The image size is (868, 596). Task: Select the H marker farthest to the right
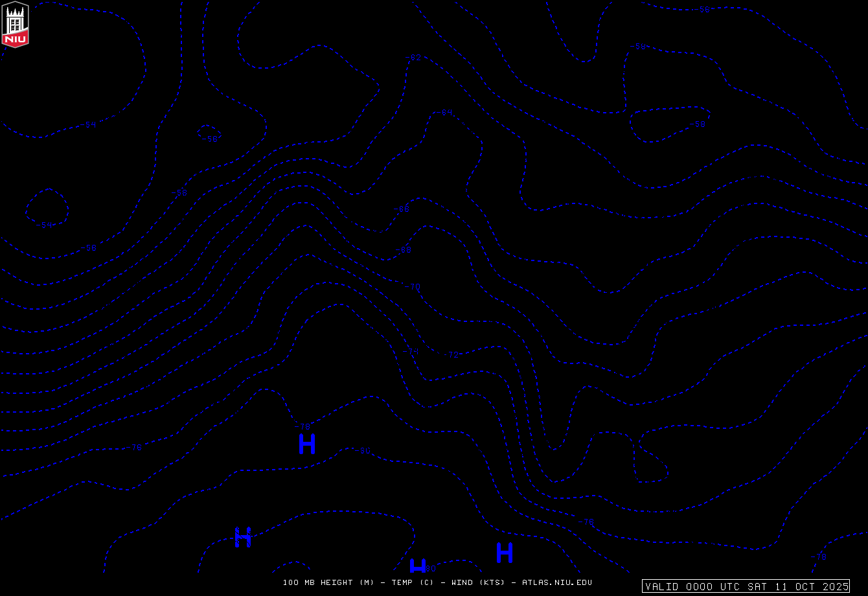[x=505, y=553]
